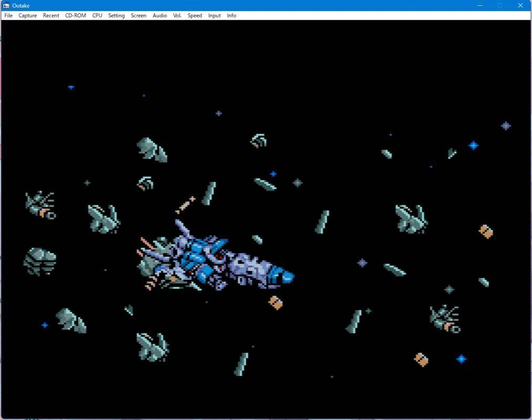This screenshot has width=532, height=420.
Task: Open the CPU menu
Action: click(x=97, y=16)
